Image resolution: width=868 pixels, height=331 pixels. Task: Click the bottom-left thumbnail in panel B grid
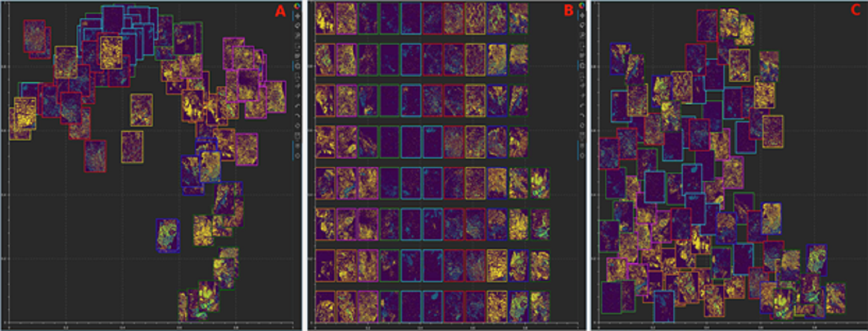325,306
